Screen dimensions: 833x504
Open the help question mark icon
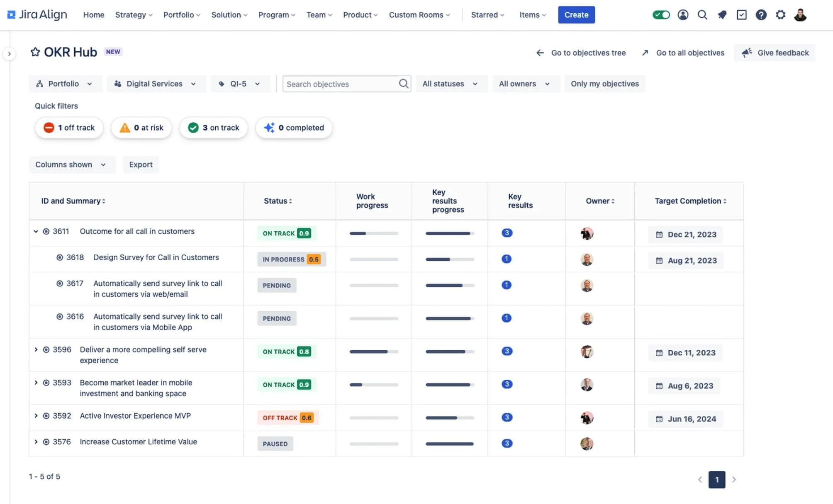[761, 15]
